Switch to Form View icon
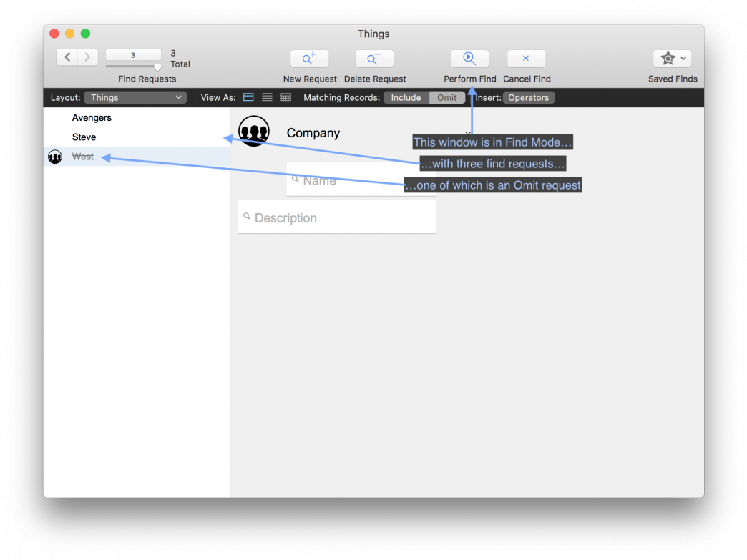 pos(248,97)
